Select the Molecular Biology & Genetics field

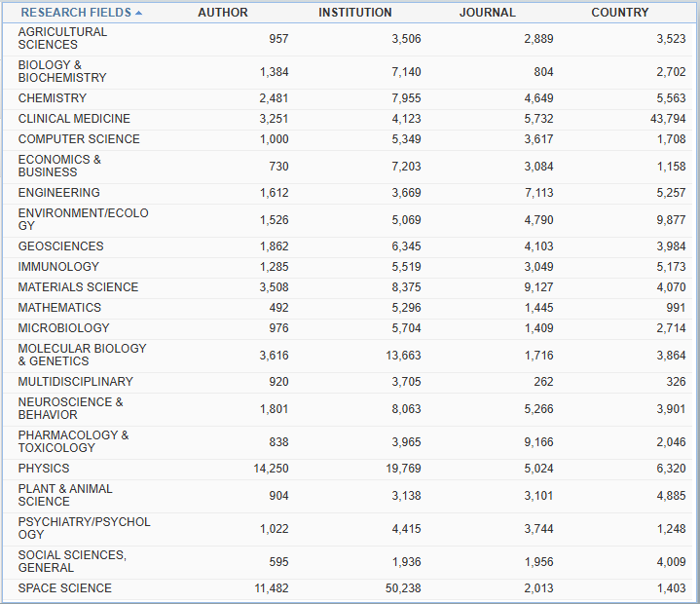click(82, 356)
